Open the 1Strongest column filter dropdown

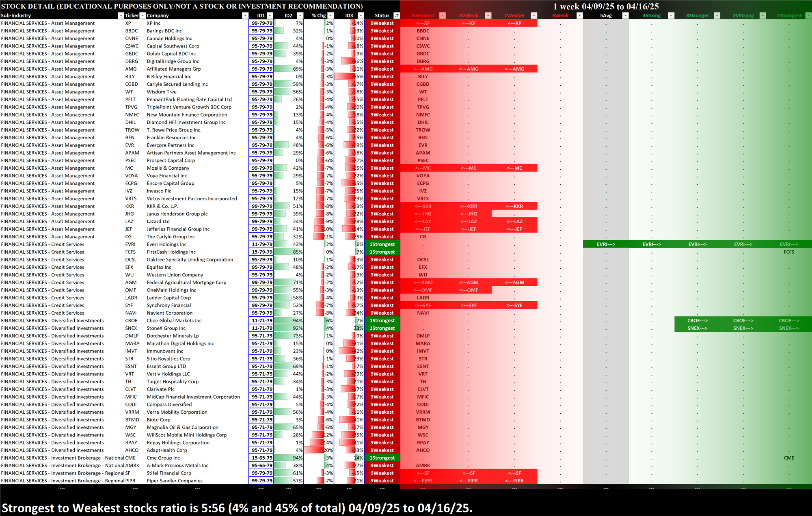(x=808, y=15)
